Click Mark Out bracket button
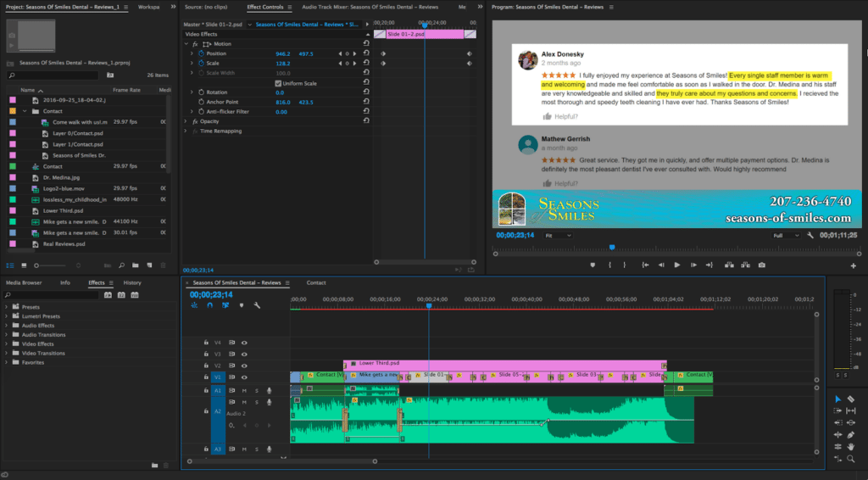The width and height of the screenshot is (868, 480). [x=625, y=265]
